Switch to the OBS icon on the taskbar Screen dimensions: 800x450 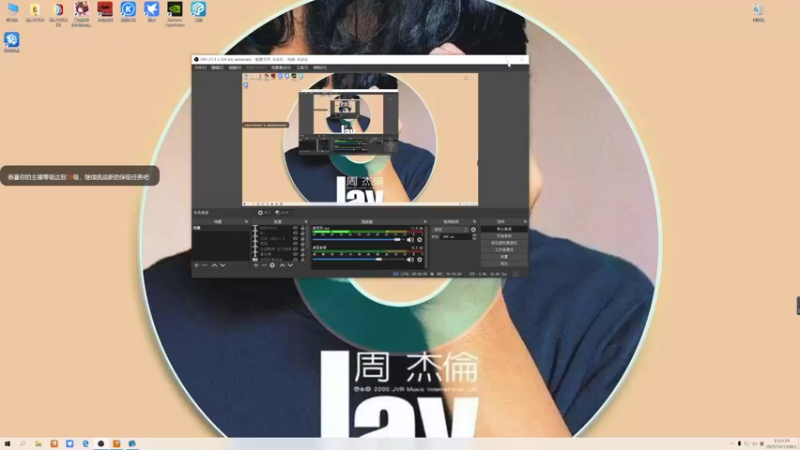coord(101,444)
